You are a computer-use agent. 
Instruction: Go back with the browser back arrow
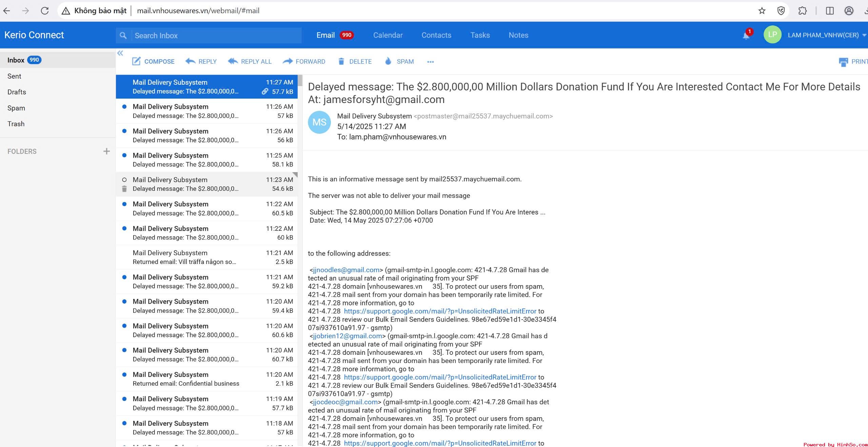click(x=7, y=11)
